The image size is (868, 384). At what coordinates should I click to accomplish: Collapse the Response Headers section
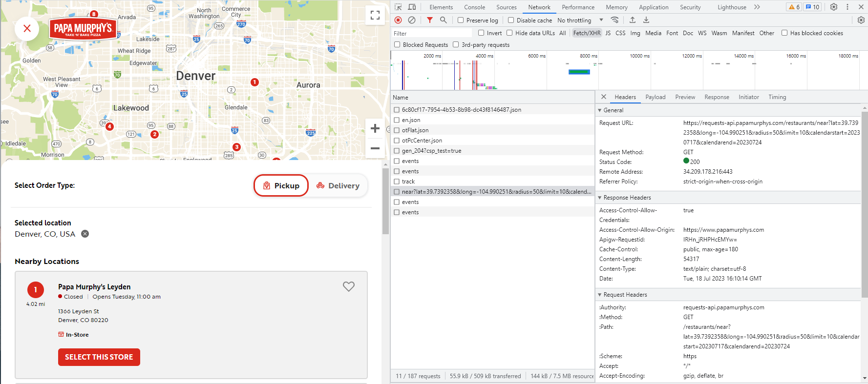pyautogui.click(x=600, y=198)
